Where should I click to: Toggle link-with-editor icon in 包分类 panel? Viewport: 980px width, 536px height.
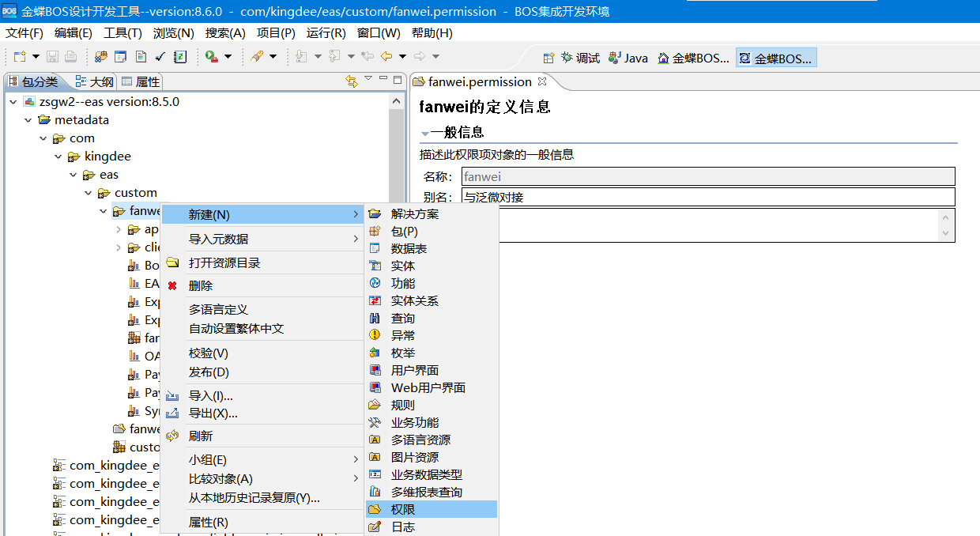coord(351,81)
